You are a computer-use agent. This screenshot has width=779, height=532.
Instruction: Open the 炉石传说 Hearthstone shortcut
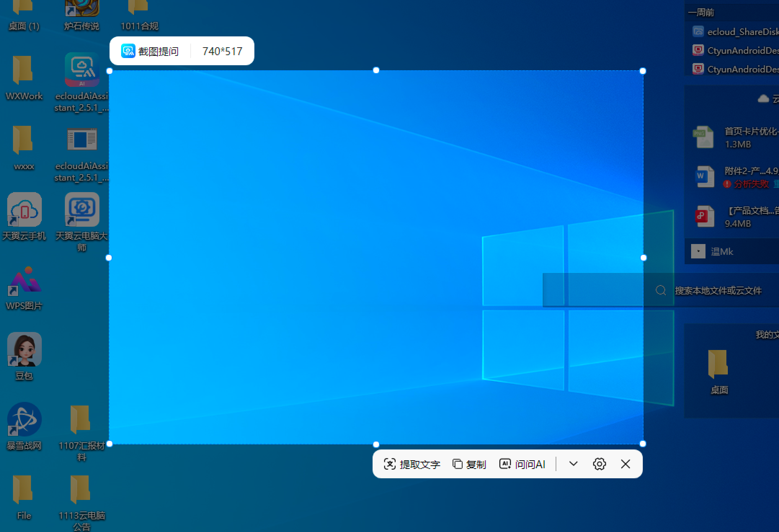pyautogui.click(x=82, y=9)
